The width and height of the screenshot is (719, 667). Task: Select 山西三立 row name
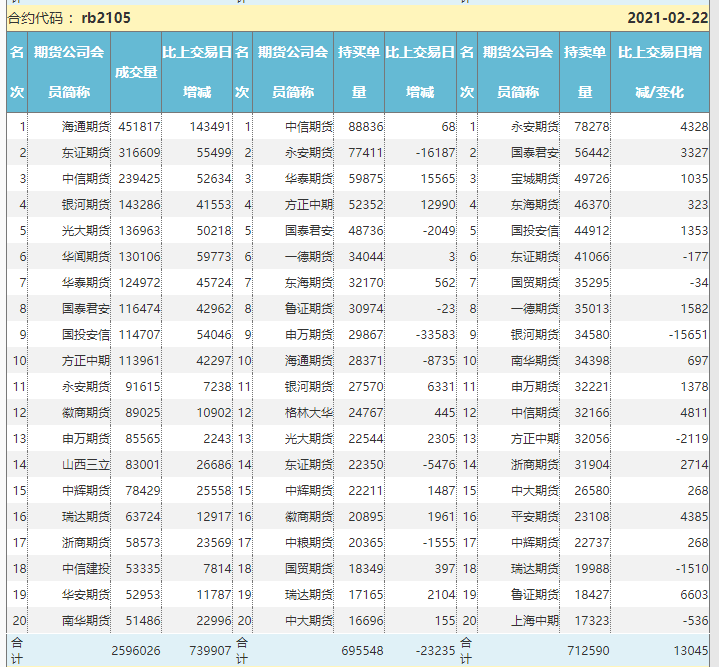(86, 465)
